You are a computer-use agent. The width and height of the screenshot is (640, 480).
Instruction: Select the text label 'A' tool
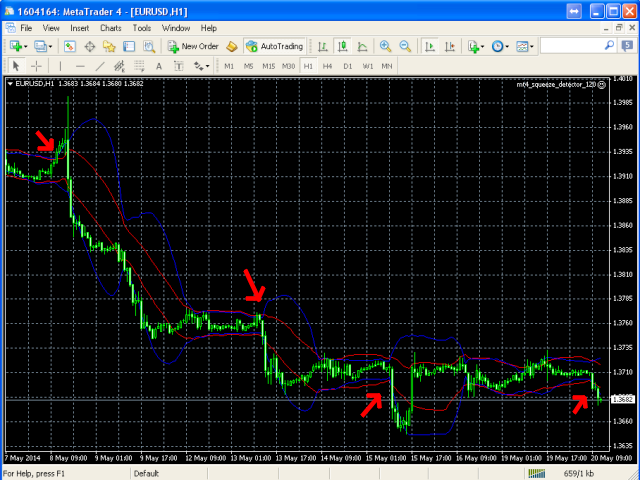158,66
